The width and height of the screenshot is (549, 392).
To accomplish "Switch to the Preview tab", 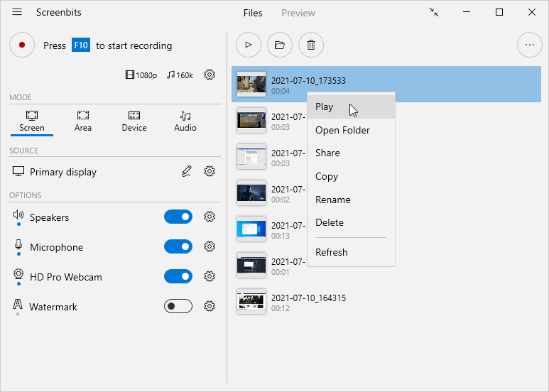I will point(298,13).
